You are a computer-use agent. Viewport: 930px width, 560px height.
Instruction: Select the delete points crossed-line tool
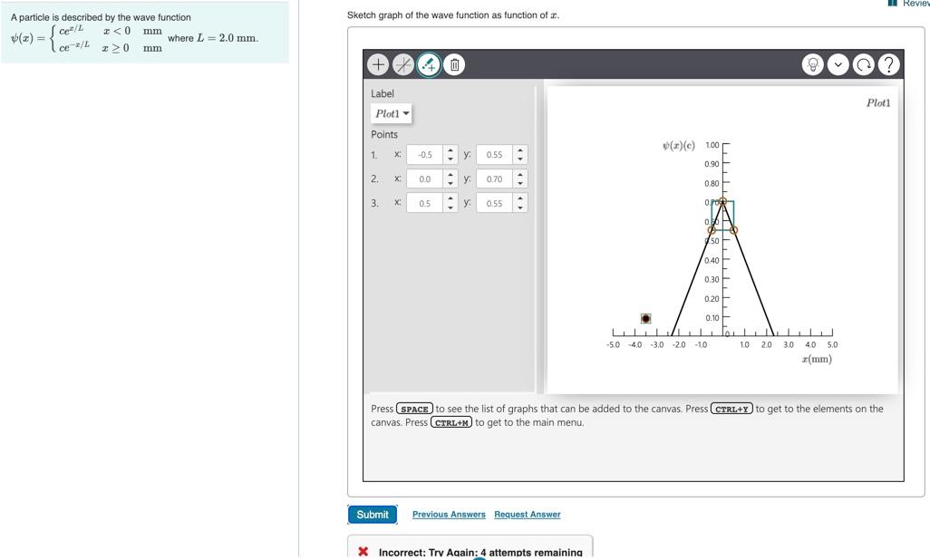pos(403,64)
